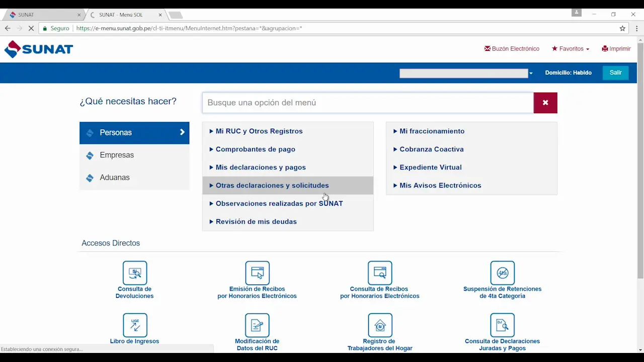The height and width of the screenshot is (362, 644).
Task: Click the page vertical scrollbar
Action: (640, 161)
